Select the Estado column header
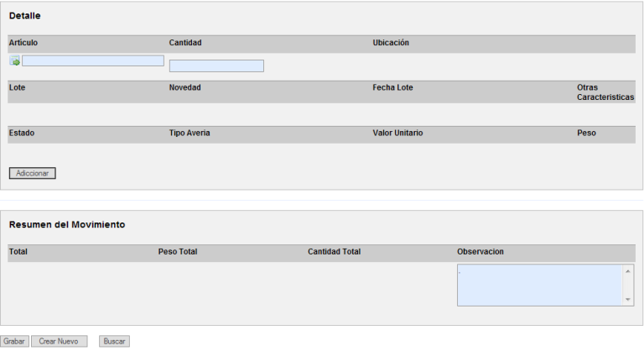This screenshot has height=351, width=644. tap(22, 134)
